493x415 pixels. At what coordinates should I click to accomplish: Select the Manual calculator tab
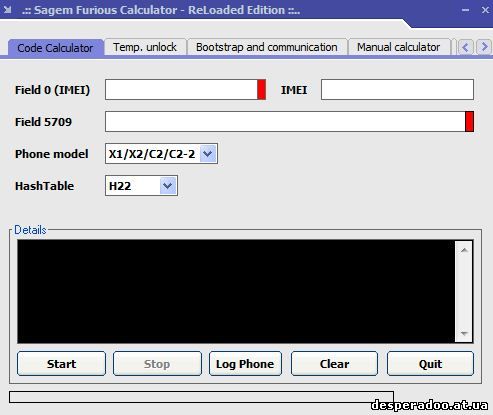[x=398, y=47]
